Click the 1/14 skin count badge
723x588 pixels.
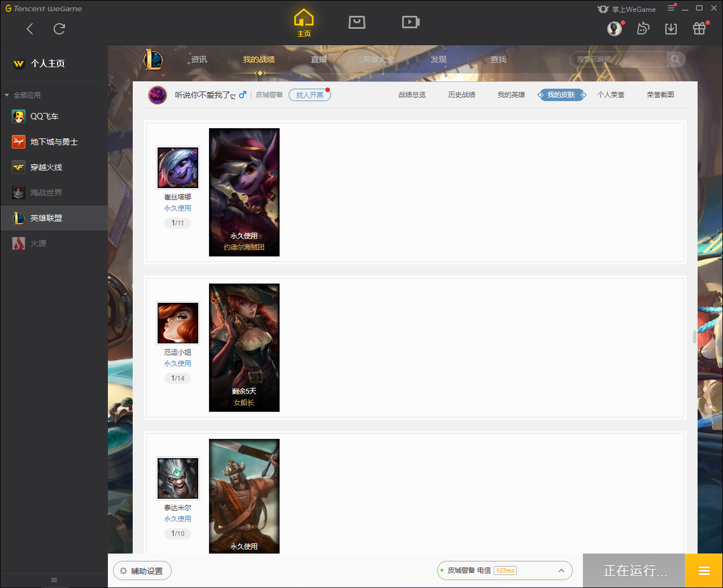point(178,378)
